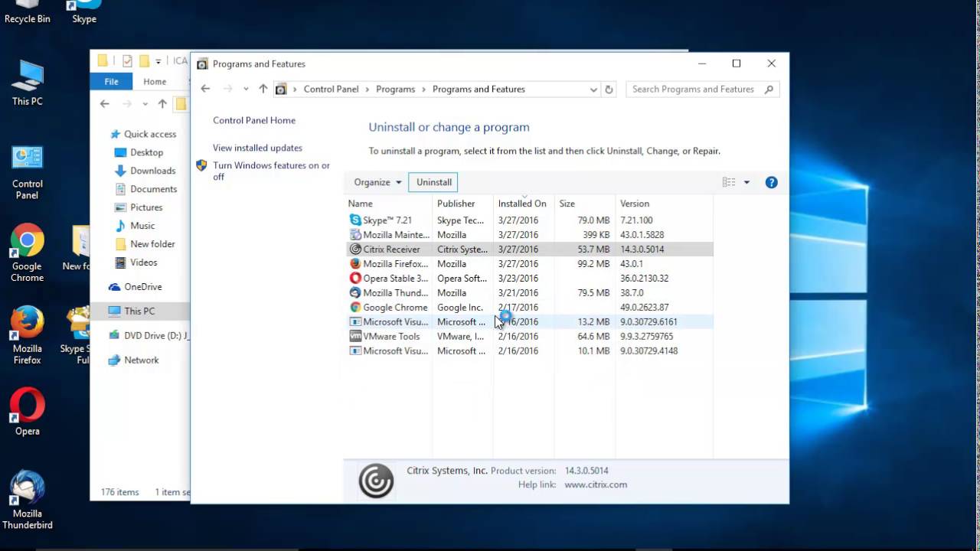Open recent locations dropdown arrow
Viewport: 980px width, 551px height.
point(246,89)
